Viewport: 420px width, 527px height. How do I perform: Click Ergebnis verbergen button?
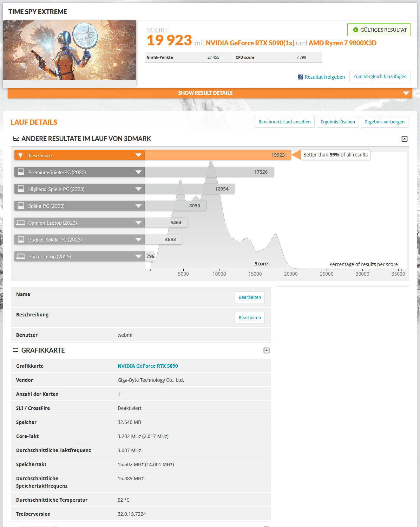click(x=385, y=122)
